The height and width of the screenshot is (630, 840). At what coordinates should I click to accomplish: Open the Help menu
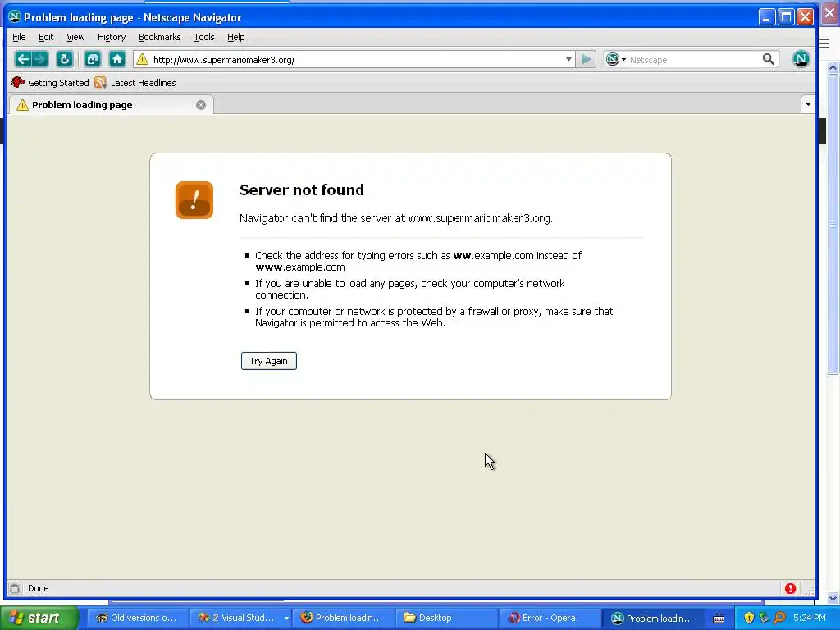[x=235, y=37]
